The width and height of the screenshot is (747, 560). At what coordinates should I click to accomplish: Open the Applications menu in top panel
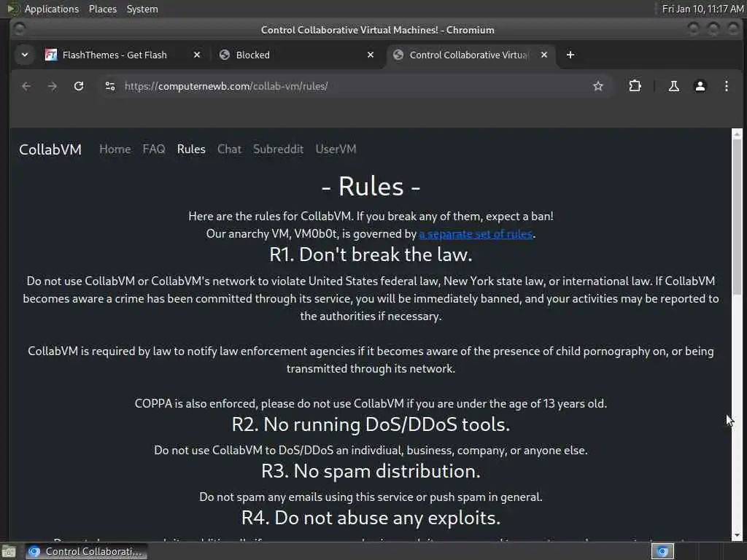point(52,9)
